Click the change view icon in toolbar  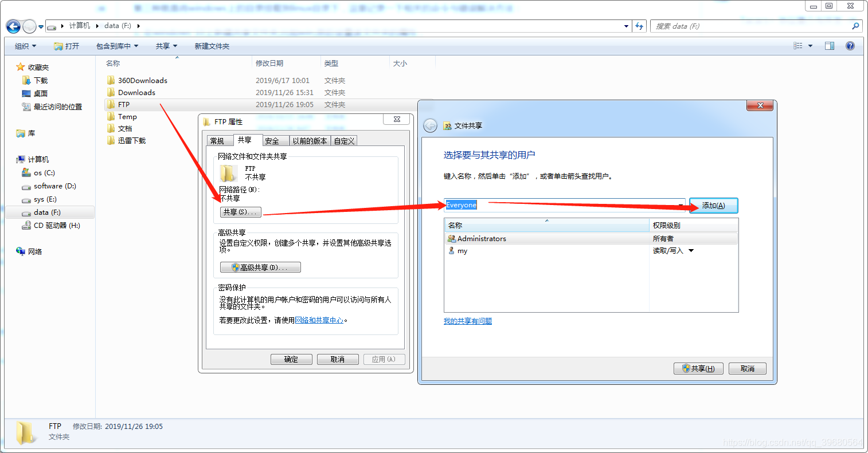(797, 46)
